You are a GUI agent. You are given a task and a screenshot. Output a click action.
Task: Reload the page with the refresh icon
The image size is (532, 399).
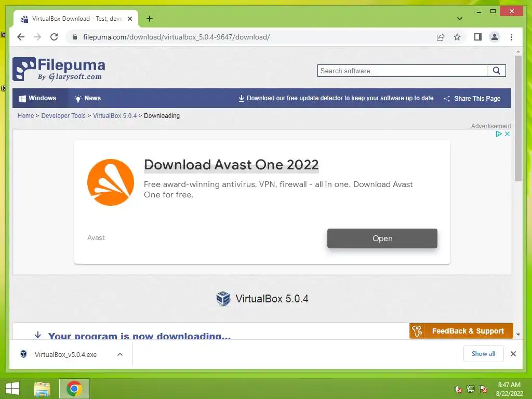[54, 37]
